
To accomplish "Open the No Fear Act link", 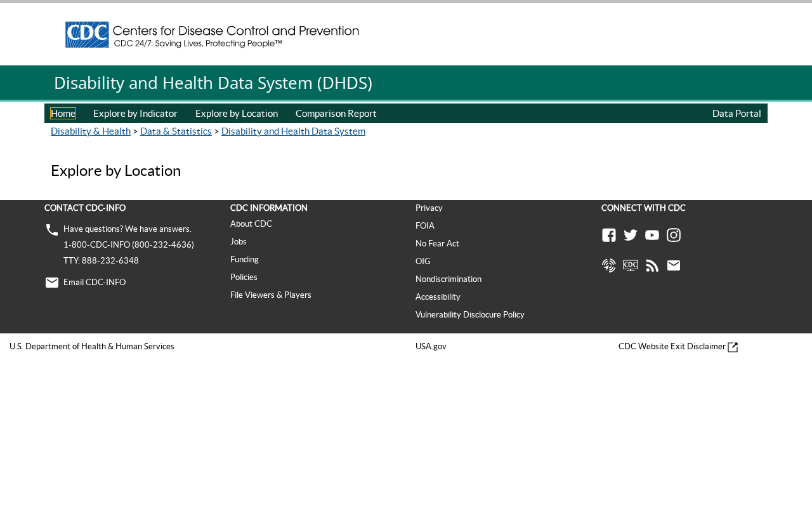I will 437,243.
